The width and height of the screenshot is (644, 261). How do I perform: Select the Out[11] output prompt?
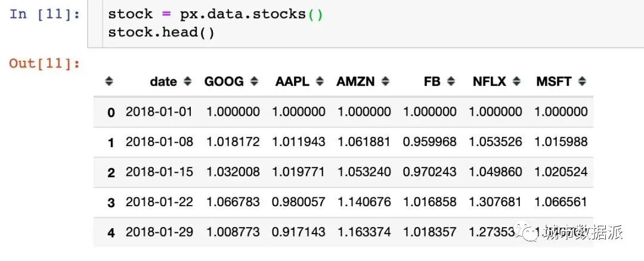(x=45, y=64)
